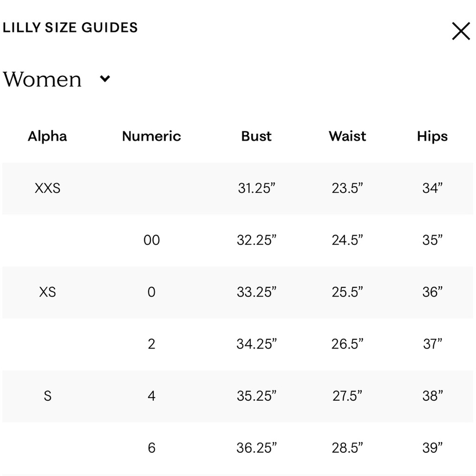Screen dimensions: 476x476
Task: Click the 38” hips measurement
Action: [432, 396]
